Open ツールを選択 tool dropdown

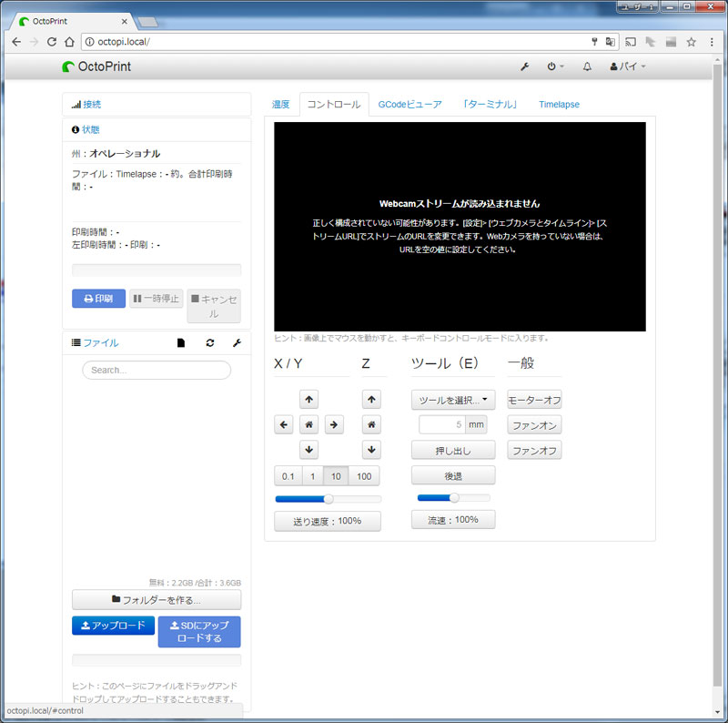point(453,400)
